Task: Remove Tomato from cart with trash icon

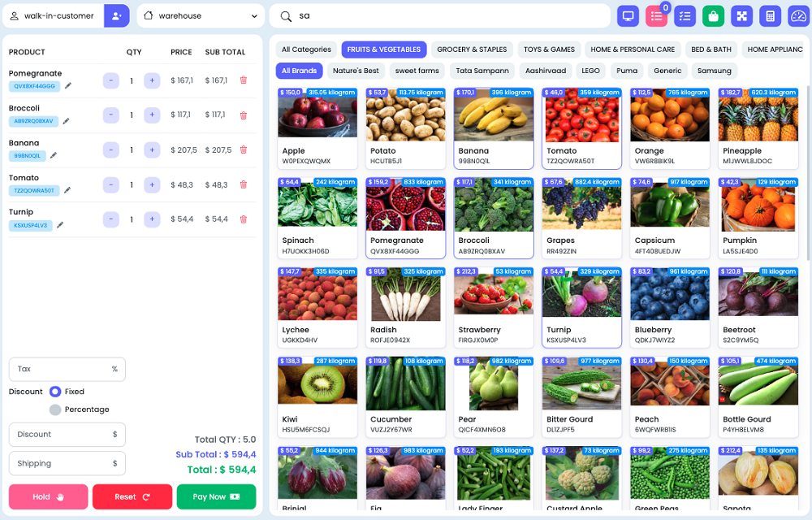Action: (243, 184)
